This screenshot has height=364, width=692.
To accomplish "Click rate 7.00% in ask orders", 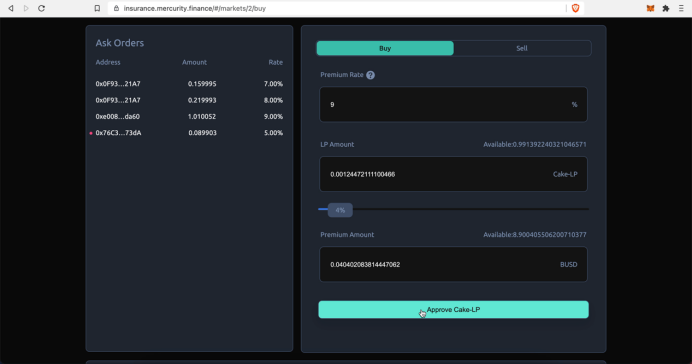I will pos(273,84).
